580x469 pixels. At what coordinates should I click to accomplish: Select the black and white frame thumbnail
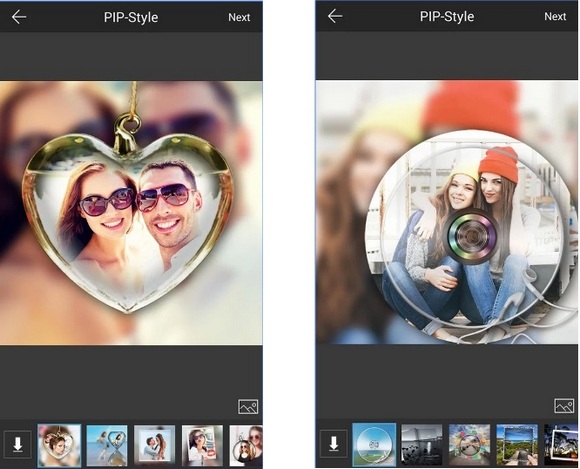pyautogui.click(x=422, y=444)
